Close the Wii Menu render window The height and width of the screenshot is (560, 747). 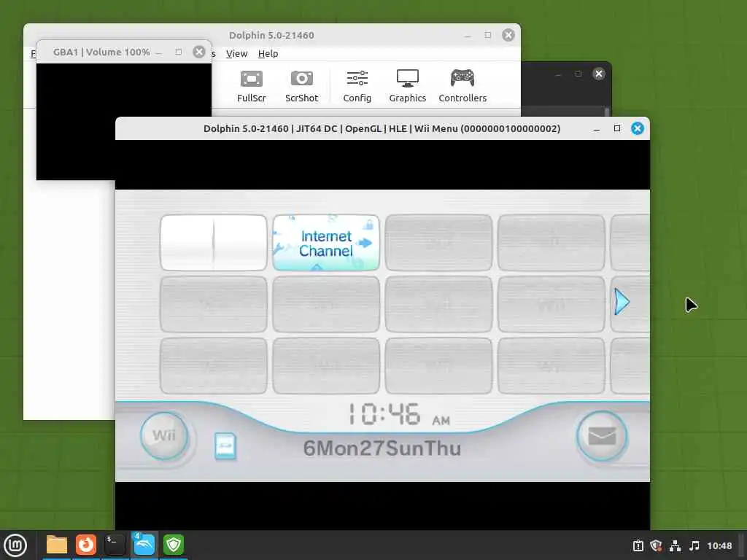click(638, 128)
